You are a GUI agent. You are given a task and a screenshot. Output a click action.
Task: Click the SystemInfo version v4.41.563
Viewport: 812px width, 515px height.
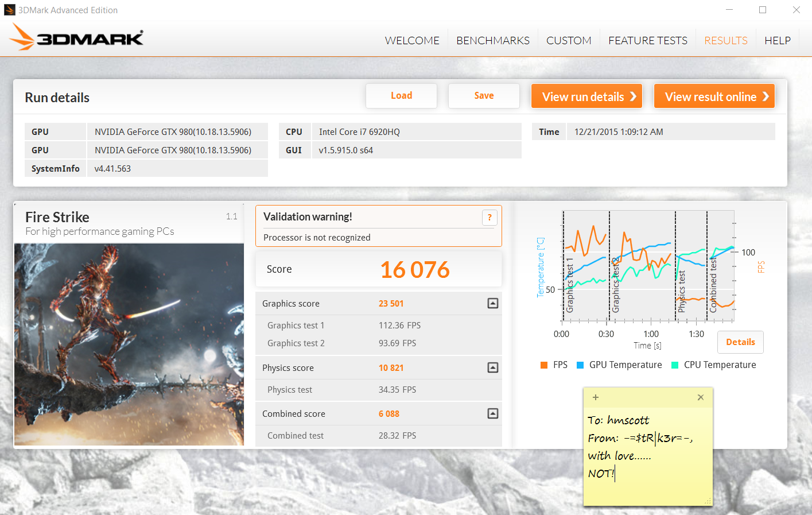[112, 168]
